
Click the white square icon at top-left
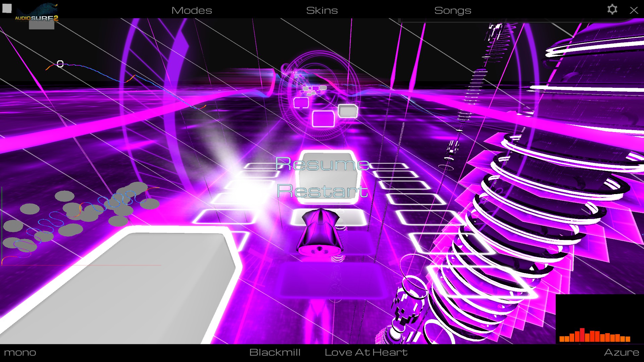point(7,8)
